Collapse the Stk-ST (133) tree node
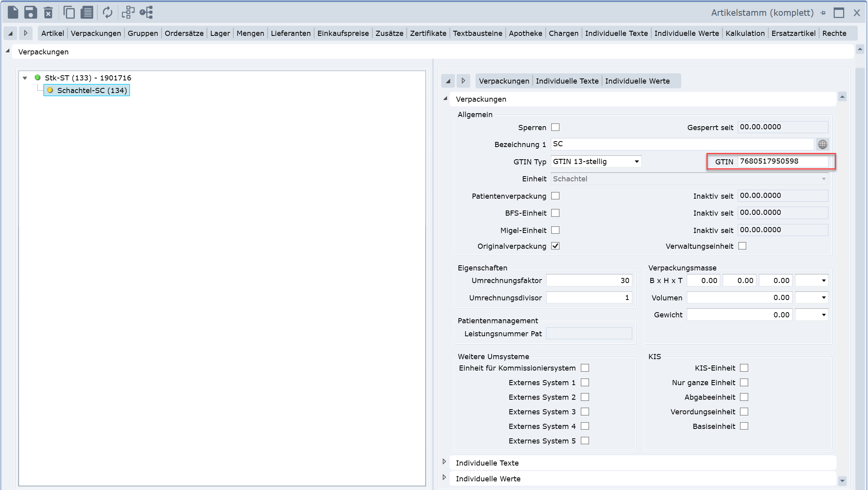The width and height of the screenshot is (868, 490). point(25,78)
